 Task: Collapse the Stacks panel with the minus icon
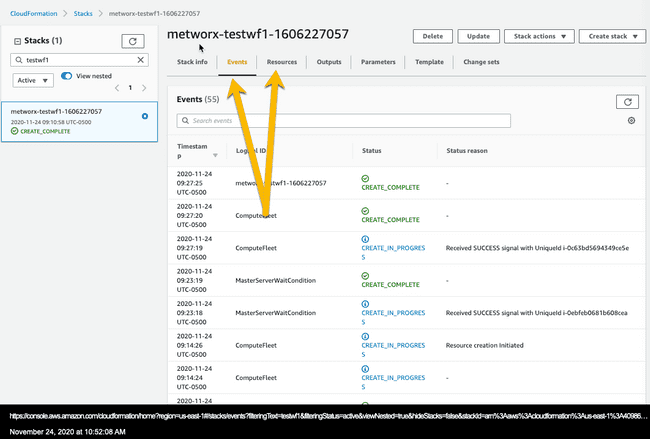pyautogui.click(x=17, y=41)
